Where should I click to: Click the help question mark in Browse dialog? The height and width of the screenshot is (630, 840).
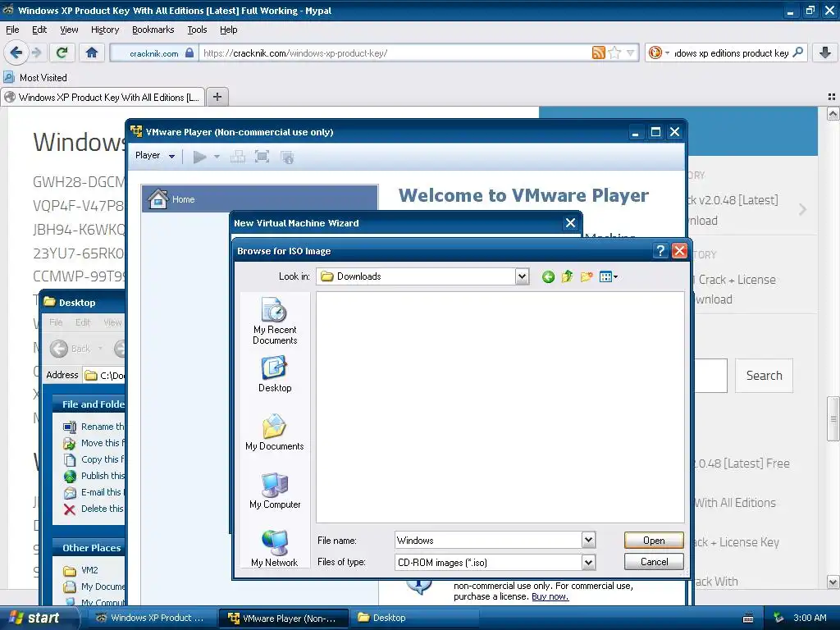point(660,251)
